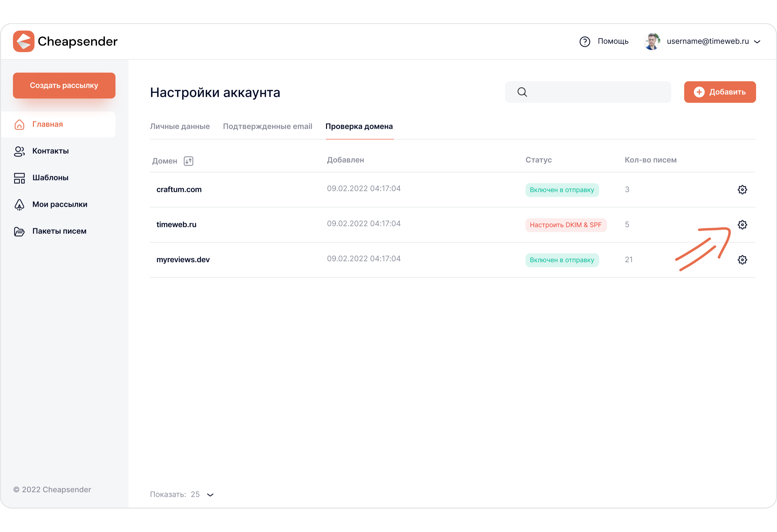Click the Включен в отправку badge for craftum.com

(x=562, y=190)
